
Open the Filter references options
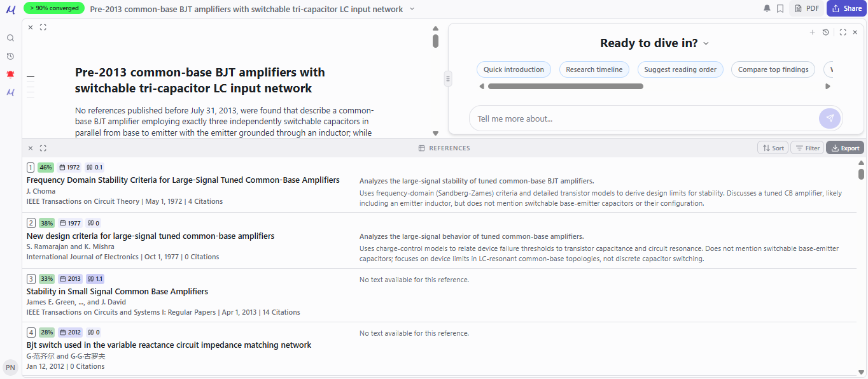[807, 148]
